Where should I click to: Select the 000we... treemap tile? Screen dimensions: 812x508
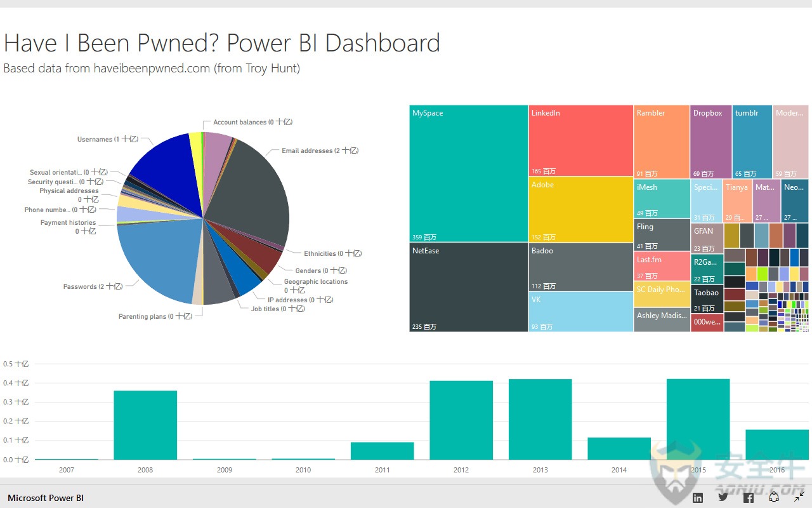coord(707,323)
